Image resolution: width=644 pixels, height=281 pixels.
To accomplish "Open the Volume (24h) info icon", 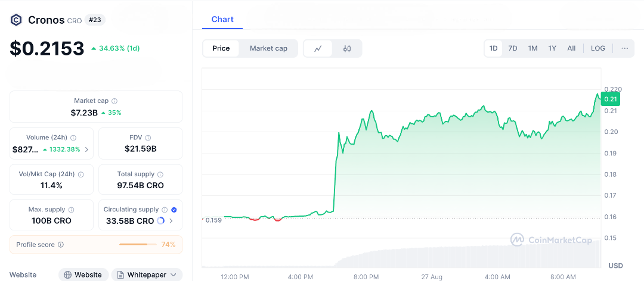I will coord(73,138).
